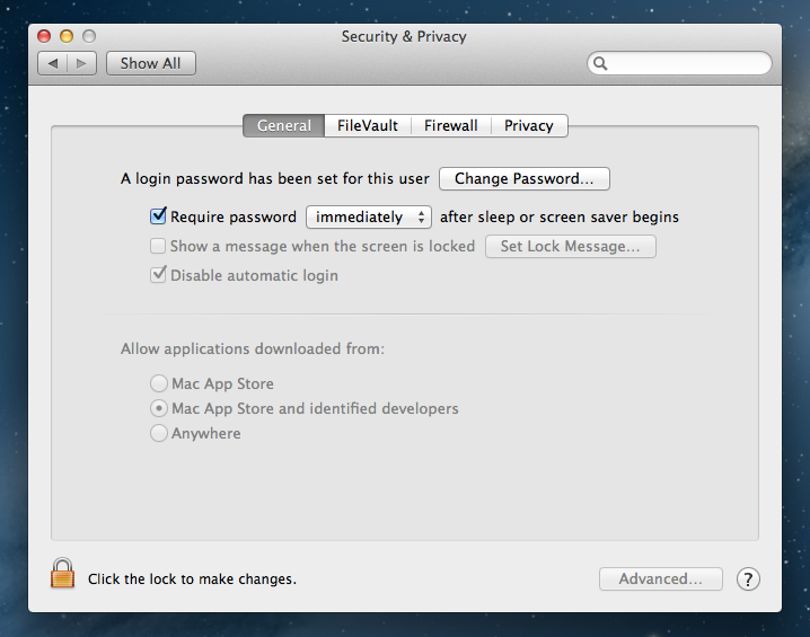Click the Show All button
Viewport: 810px width, 637px height.
tap(151, 64)
